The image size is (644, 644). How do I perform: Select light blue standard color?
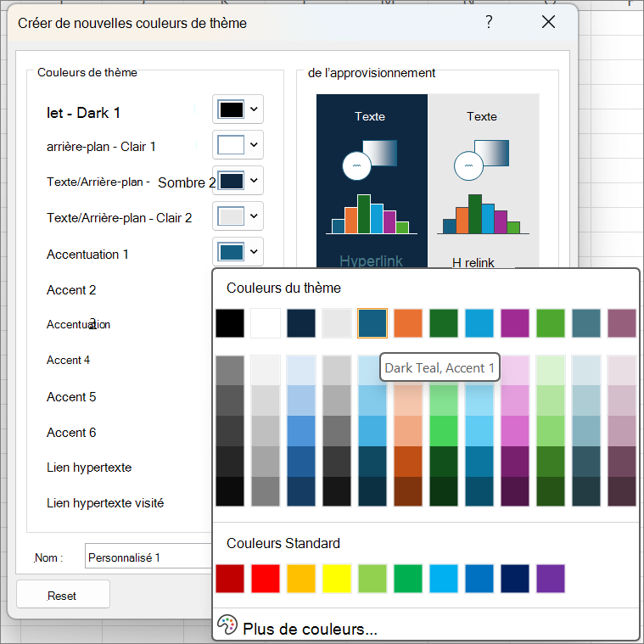click(x=444, y=579)
